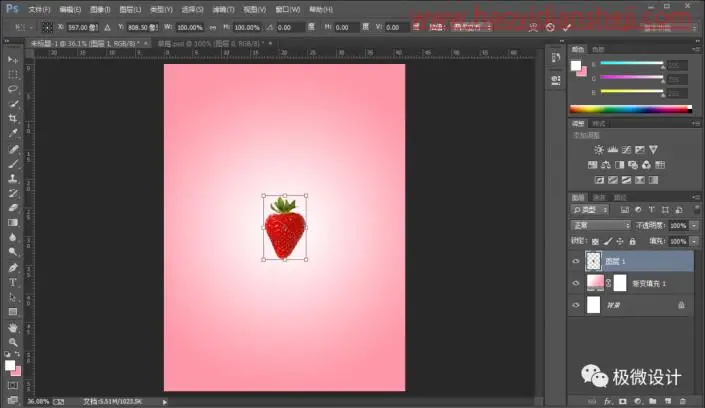
Task: Open the 图层(L) menu
Action: coord(130,9)
